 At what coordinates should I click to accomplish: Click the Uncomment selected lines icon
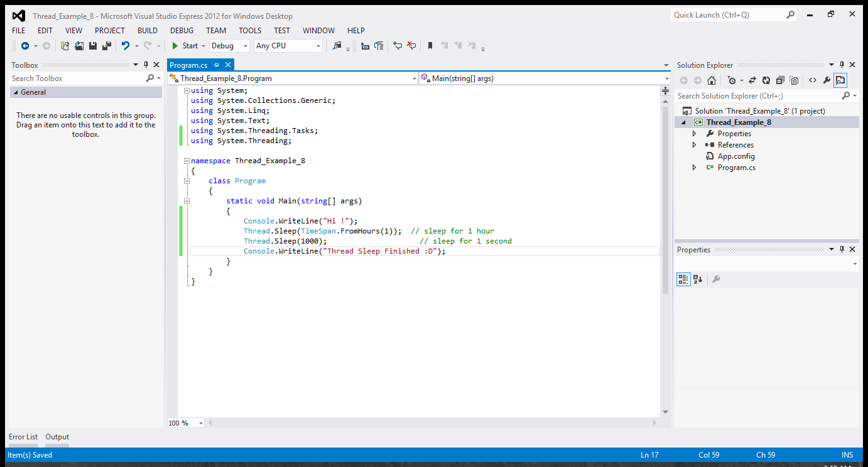click(x=411, y=46)
